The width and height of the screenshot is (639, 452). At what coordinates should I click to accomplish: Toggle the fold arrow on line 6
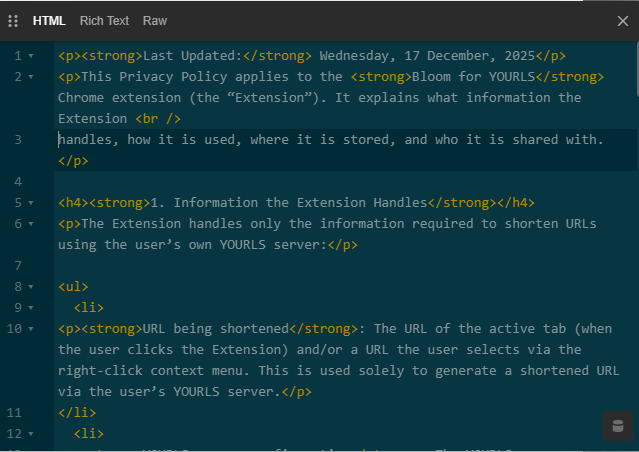[x=32, y=224]
